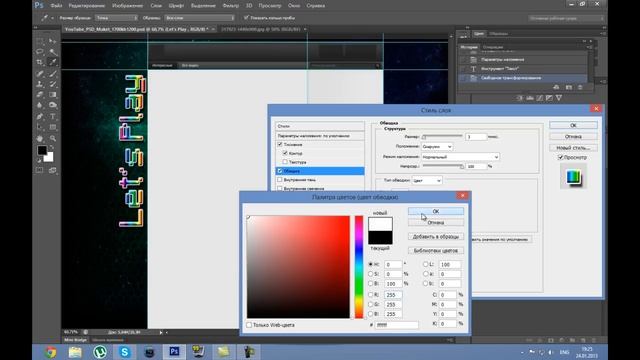Open the Изображение menu

click(127, 6)
